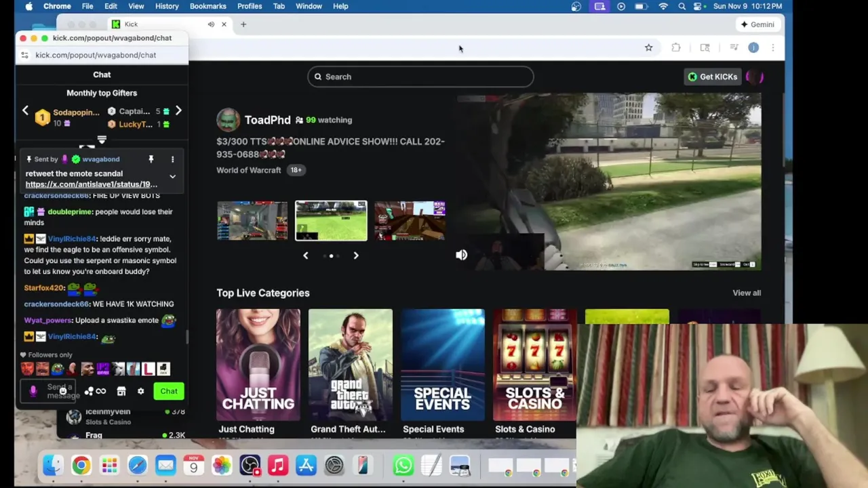Screen dimensions: 868x488
Task: Mute the Kick tab audio indicator
Action: (x=211, y=24)
